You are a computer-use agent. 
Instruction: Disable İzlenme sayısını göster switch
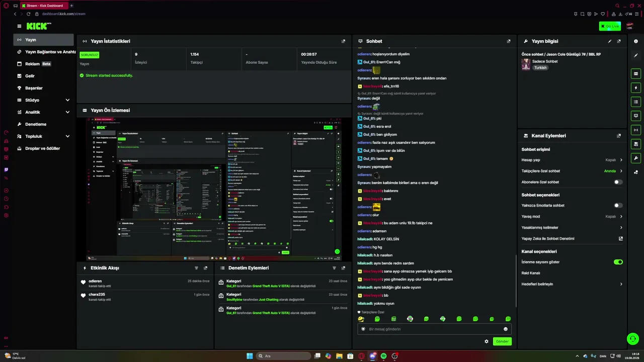[x=618, y=262]
